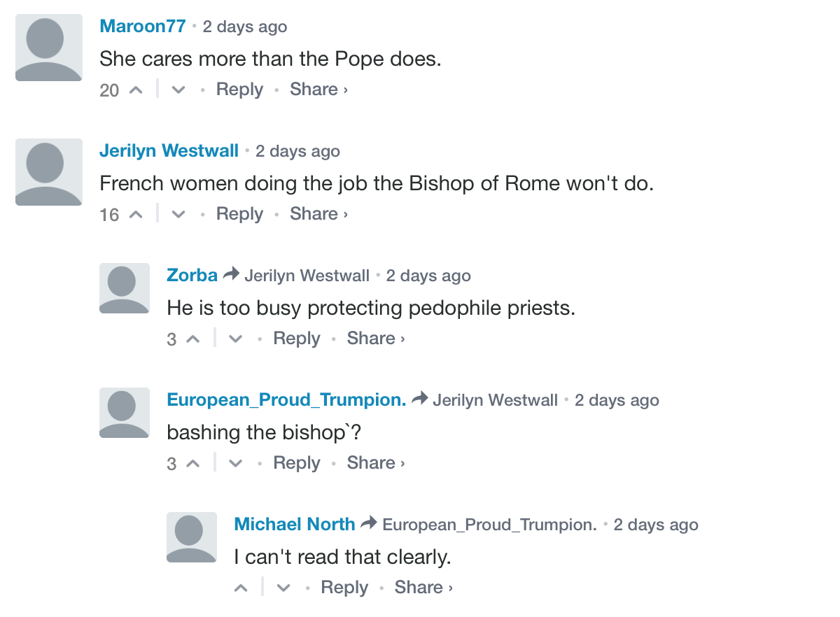This screenshot has width=840, height=617.
Task: Reply to Michael North's comment
Action: 344,588
